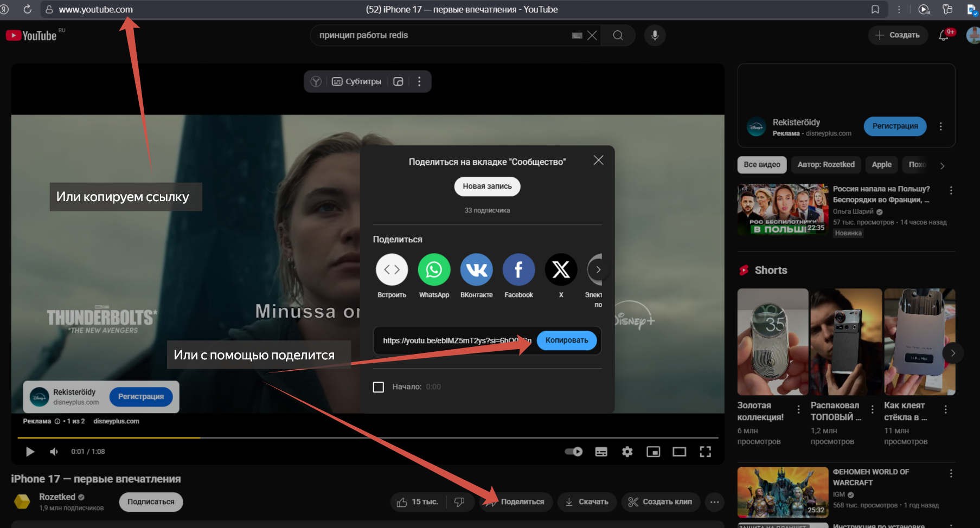Seek on the video progress bar

368,437
